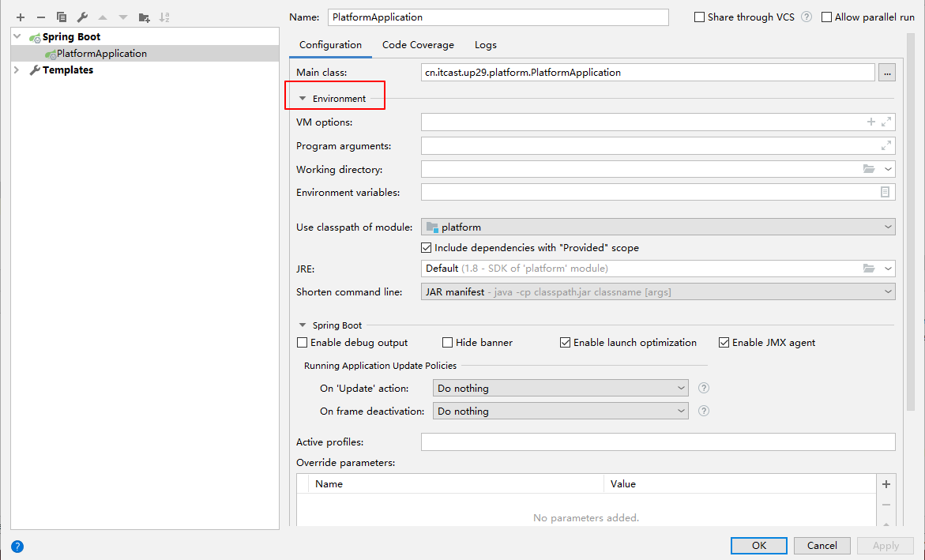Enable Allow parallel run checkbox
The width and height of the screenshot is (925, 560).
coord(826,17)
